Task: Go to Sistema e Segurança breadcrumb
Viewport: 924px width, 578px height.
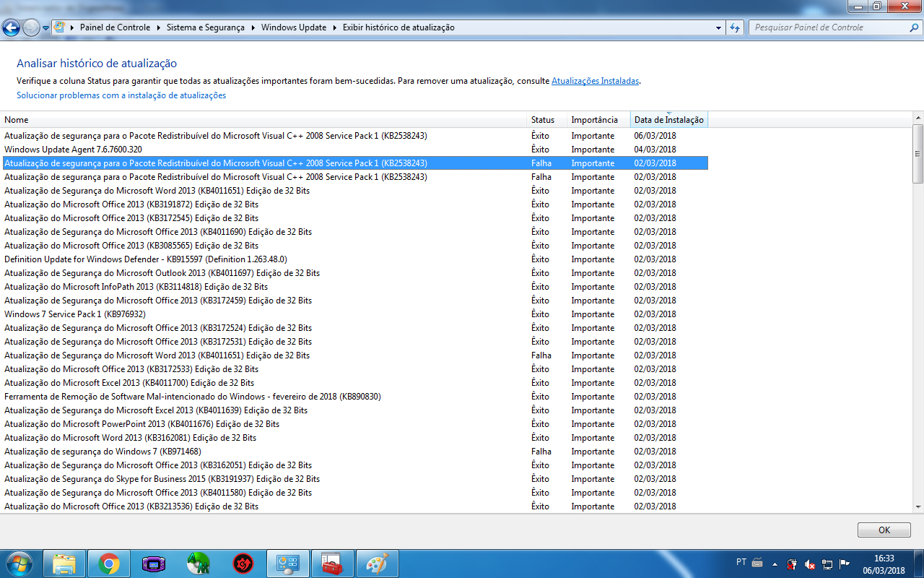Action: coord(207,27)
